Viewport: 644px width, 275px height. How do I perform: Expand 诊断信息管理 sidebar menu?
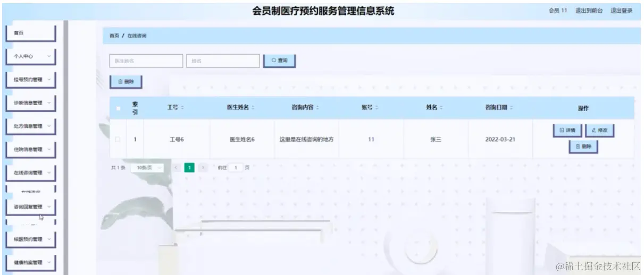click(x=31, y=103)
